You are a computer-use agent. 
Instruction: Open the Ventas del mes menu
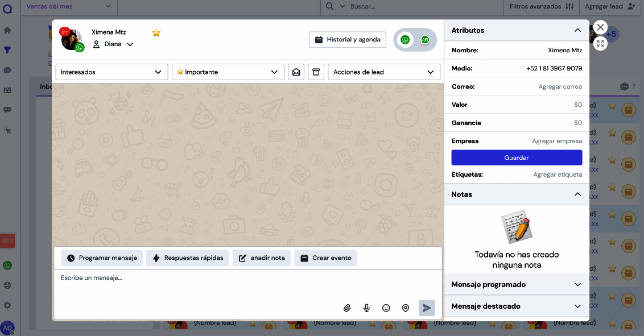68,7
